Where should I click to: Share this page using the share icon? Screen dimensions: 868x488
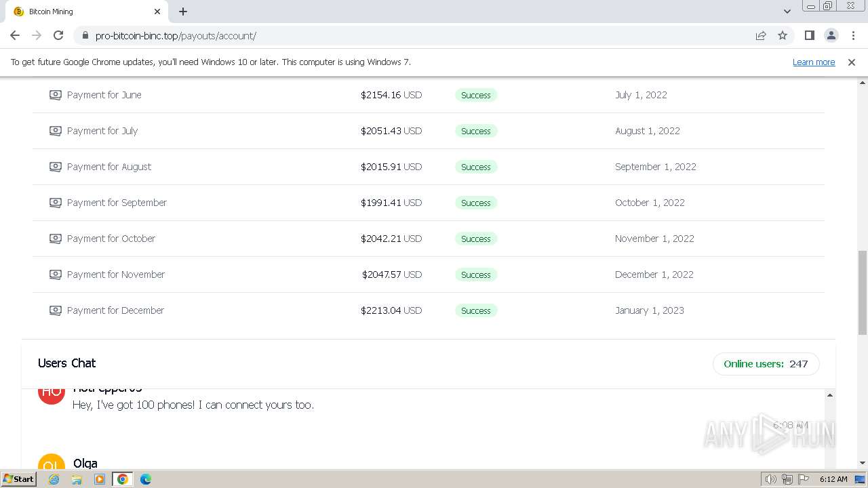tap(761, 35)
